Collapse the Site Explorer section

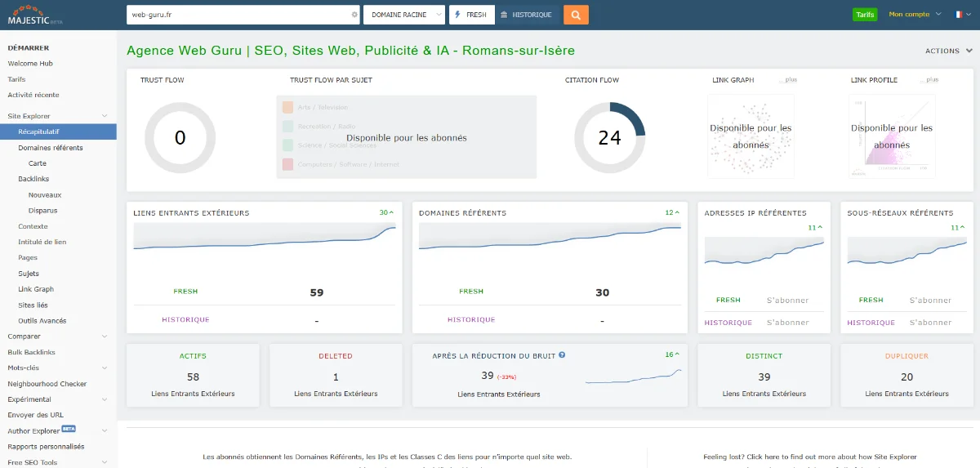coord(105,117)
